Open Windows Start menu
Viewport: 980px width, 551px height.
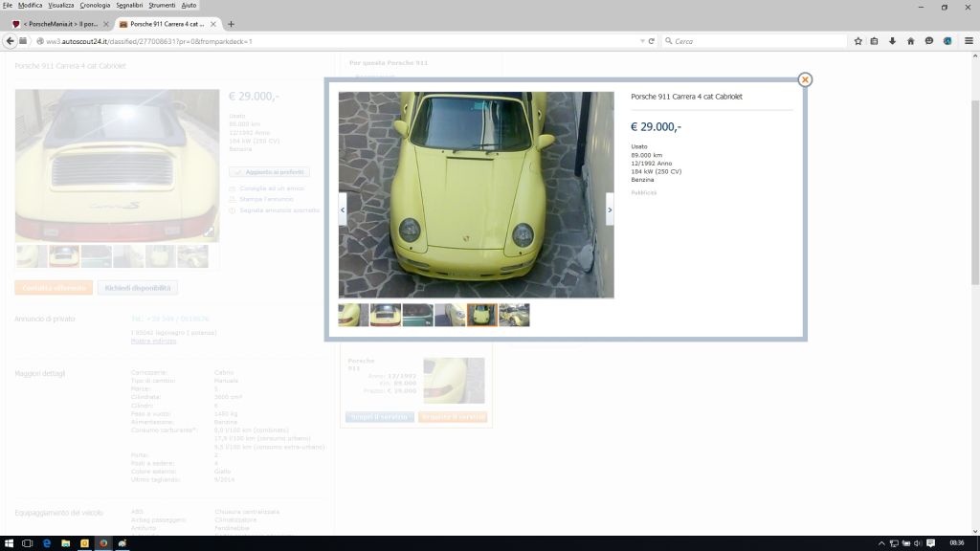coord(9,543)
